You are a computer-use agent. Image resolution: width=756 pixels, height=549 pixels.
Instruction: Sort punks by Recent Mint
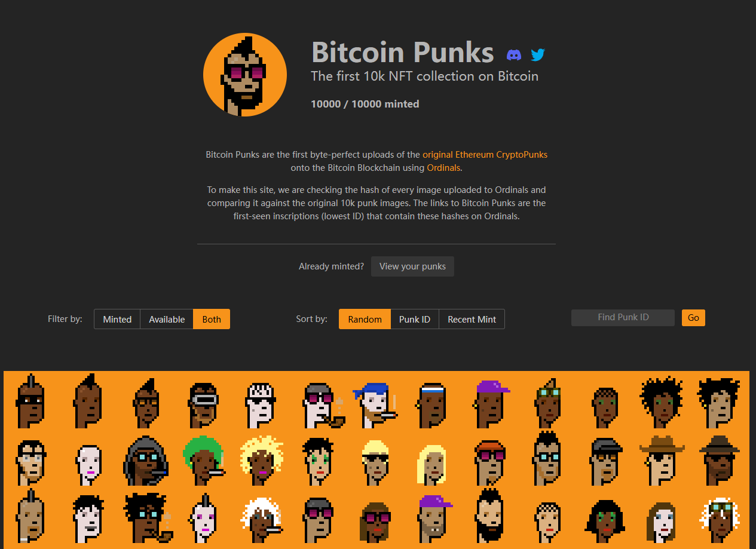pyautogui.click(x=472, y=319)
